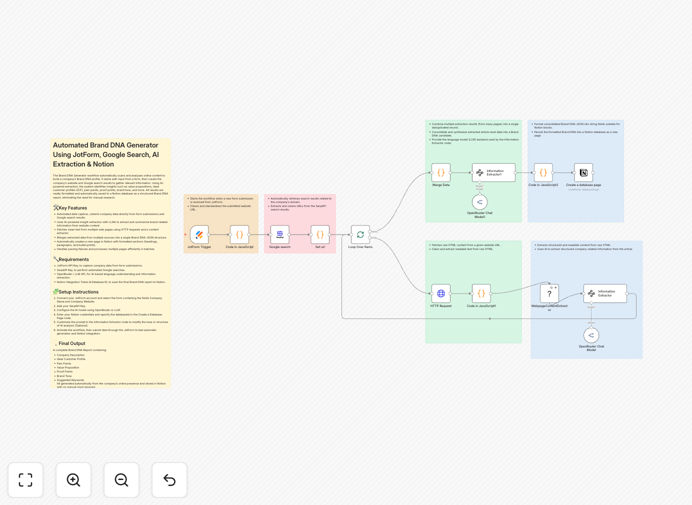Screen dimensions: 692x505
Task: Click the reset zoom arrow button
Action: coord(169,480)
